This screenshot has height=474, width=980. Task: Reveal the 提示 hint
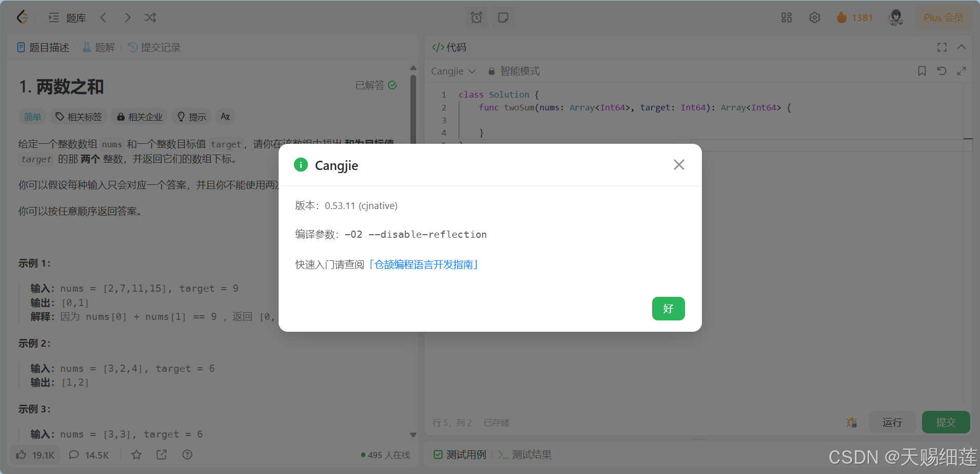tap(191, 117)
